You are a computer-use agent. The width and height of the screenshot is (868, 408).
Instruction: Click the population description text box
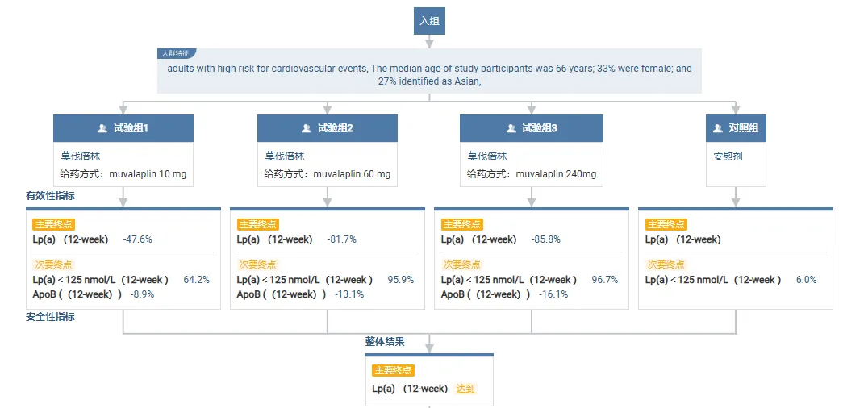[429, 75]
